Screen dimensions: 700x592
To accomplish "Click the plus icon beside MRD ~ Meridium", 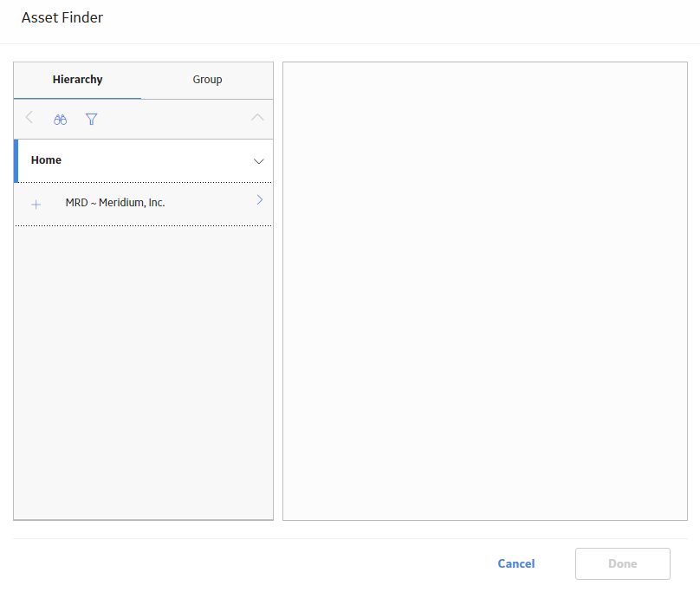I will coord(36,205).
